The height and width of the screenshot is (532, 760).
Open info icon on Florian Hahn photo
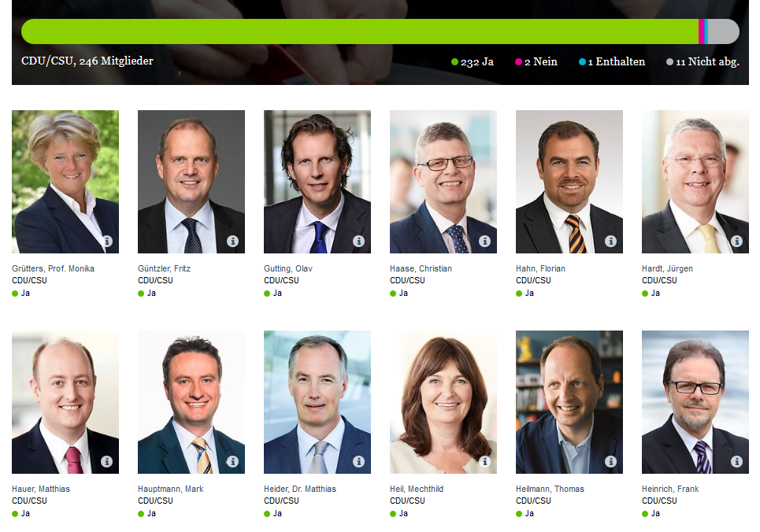coord(610,241)
